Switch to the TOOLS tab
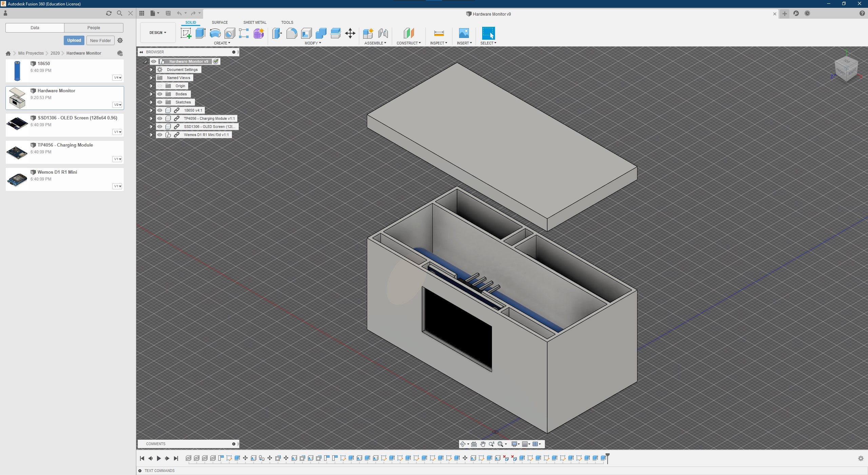The image size is (868, 475). 287,22
